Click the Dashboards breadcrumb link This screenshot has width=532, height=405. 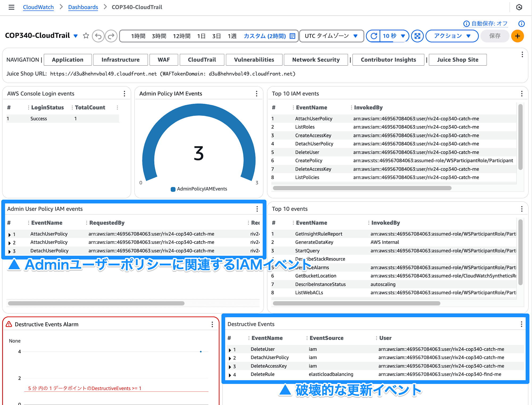pyautogui.click(x=83, y=7)
